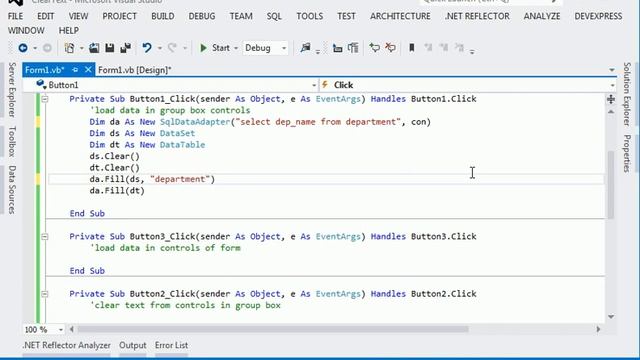Open the Start button dropdown arrow
Screen dimensions: 640x360
pos(236,49)
